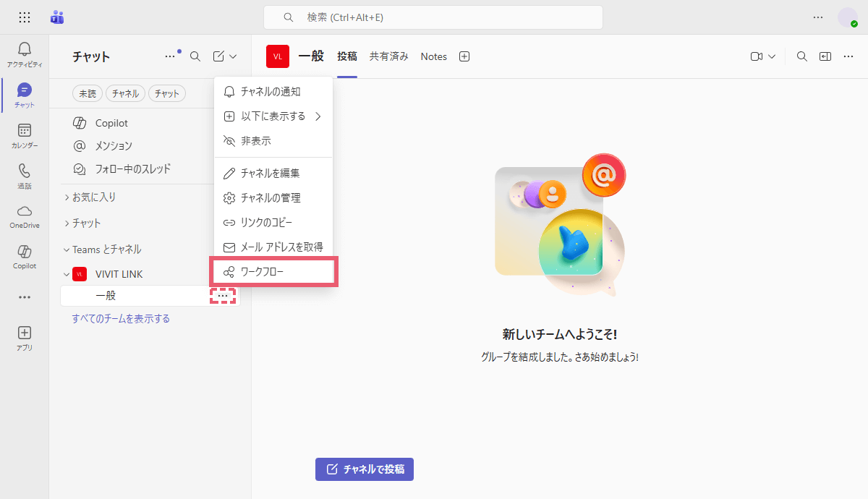868x499 pixels.
Task: Click the app launcher grid icon
Action: (x=24, y=17)
